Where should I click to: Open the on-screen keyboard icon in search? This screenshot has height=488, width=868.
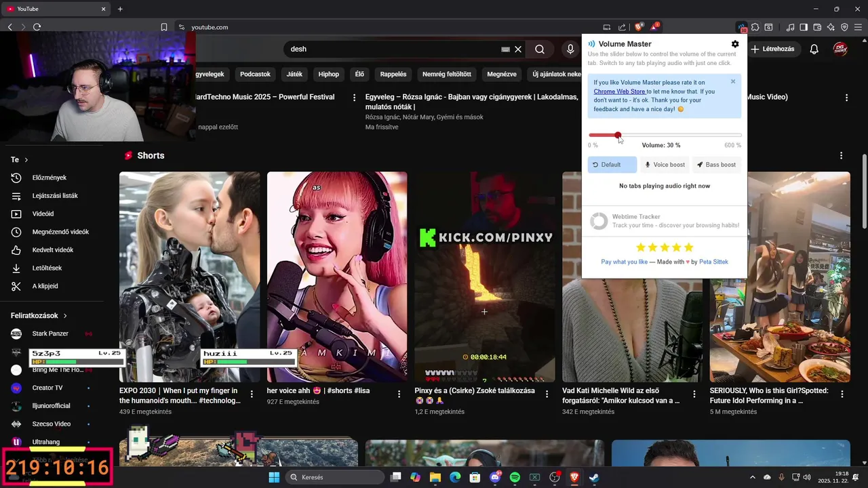tap(505, 49)
